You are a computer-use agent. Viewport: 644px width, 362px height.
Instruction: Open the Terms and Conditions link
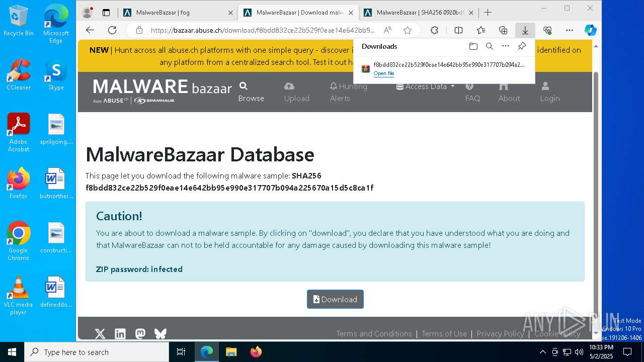[x=374, y=334]
